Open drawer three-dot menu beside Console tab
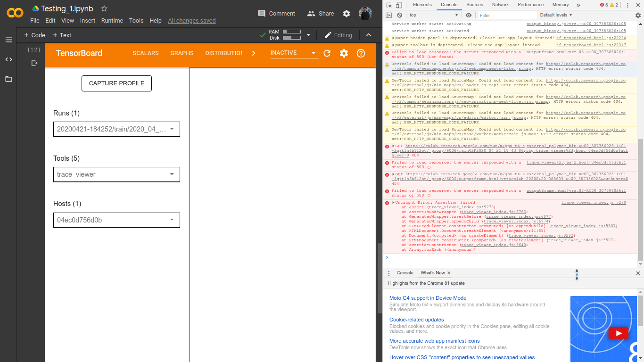Viewport: 644px width, 362px height. click(x=389, y=273)
